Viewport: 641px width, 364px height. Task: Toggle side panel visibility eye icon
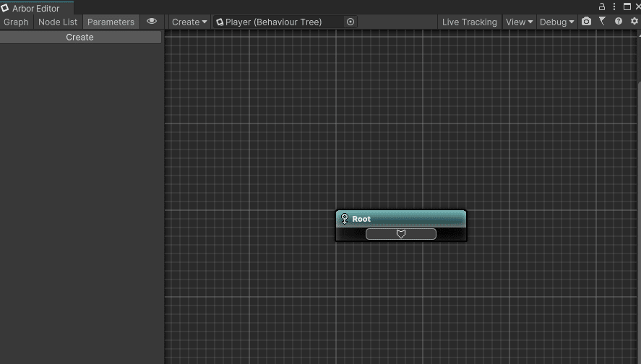point(152,21)
